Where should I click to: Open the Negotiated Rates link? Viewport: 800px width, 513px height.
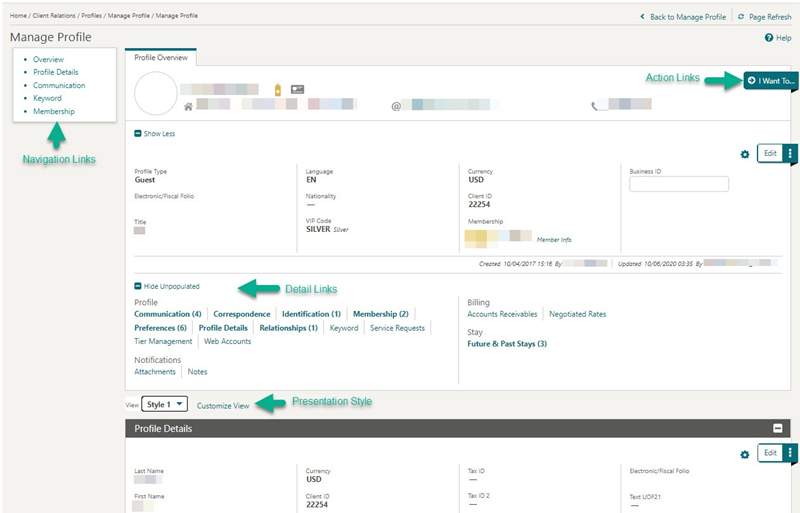tap(578, 314)
